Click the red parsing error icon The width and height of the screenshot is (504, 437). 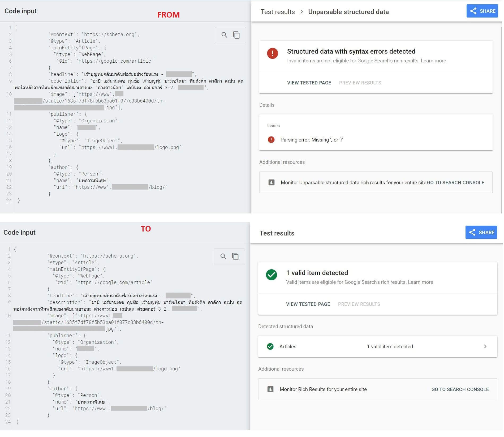click(x=271, y=140)
